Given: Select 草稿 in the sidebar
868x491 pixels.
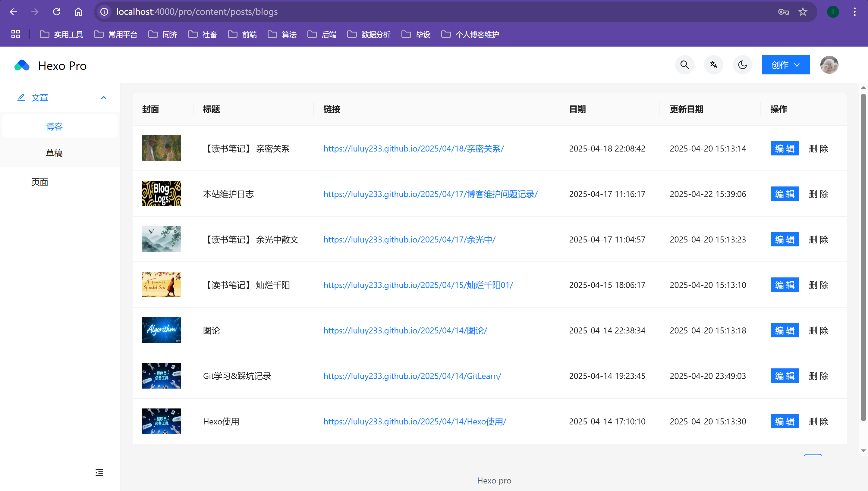Looking at the screenshot, I should 54,153.
